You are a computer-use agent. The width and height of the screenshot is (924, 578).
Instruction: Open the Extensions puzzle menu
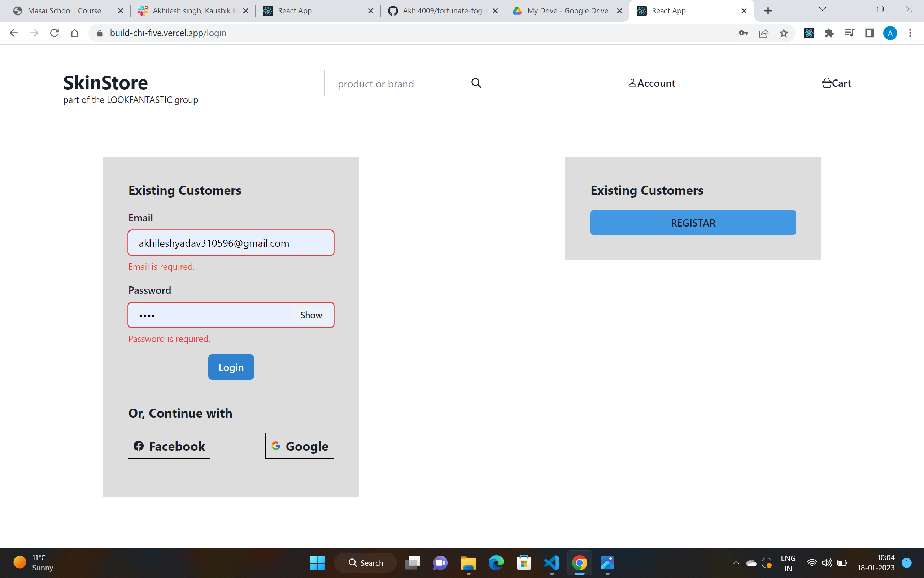829,33
